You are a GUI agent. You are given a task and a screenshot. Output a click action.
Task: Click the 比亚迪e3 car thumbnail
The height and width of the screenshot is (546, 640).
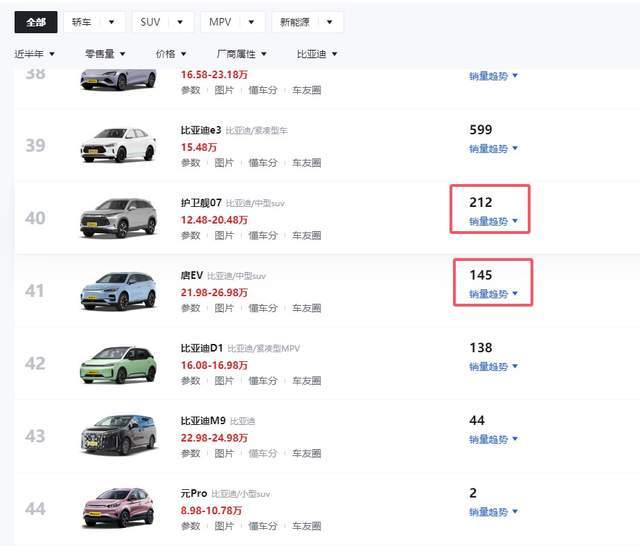tap(118, 145)
